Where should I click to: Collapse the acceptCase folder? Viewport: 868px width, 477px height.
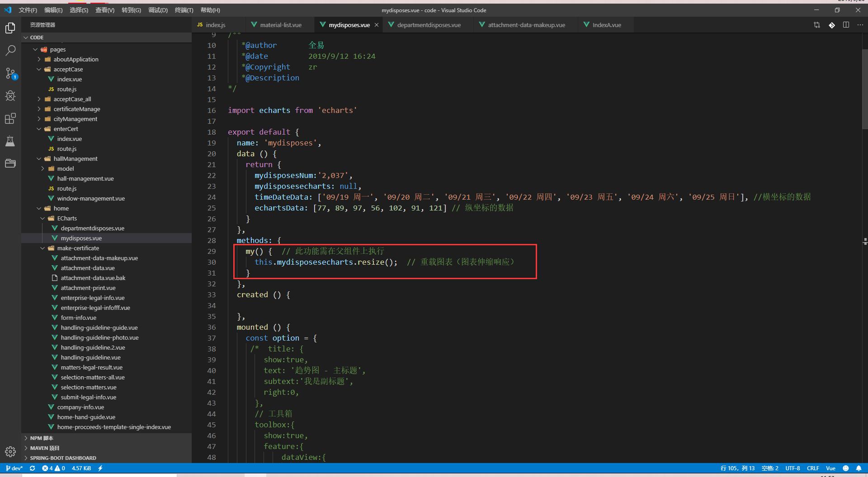pos(107,69)
